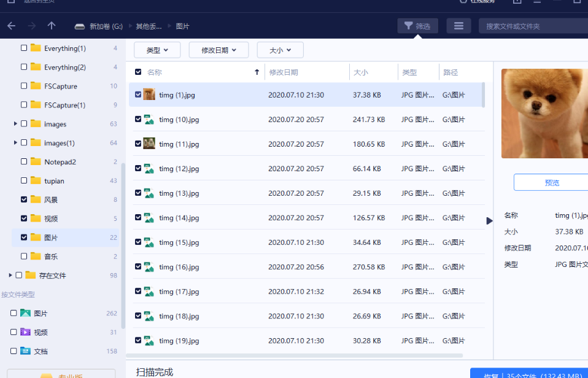Expand the images folder tree node
This screenshot has width=588, height=378.
[x=15, y=124]
